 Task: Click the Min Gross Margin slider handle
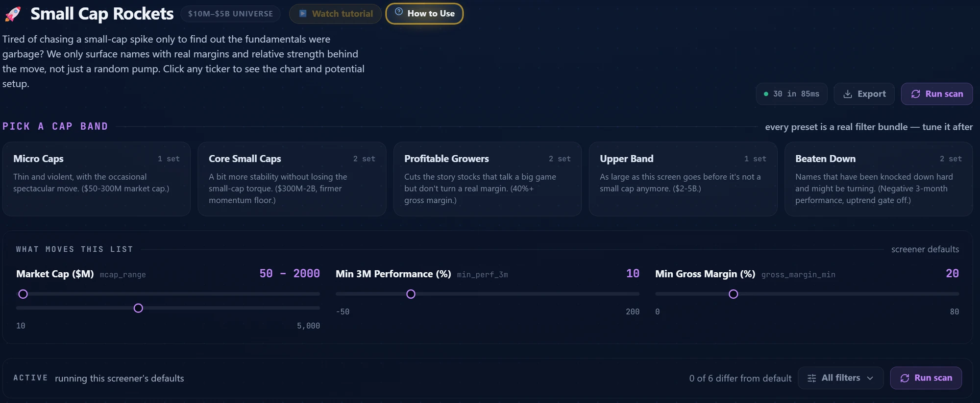(x=733, y=294)
